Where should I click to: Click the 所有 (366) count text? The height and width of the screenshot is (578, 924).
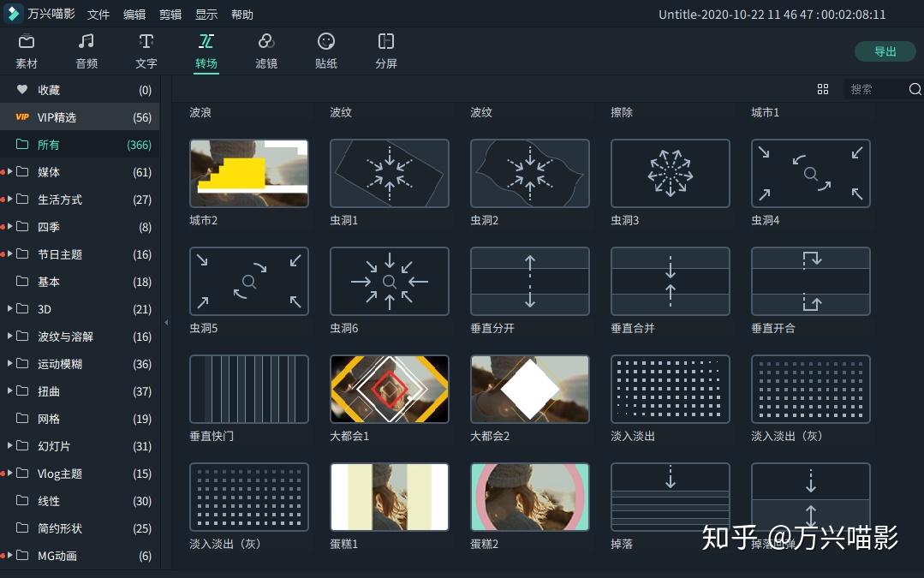point(139,145)
